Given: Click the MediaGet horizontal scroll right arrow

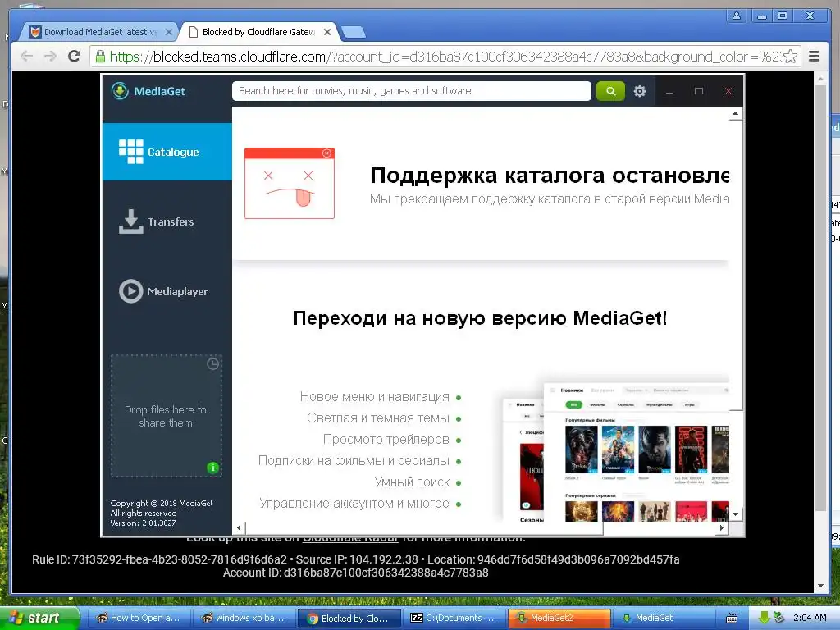Looking at the screenshot, I should 722,527.
